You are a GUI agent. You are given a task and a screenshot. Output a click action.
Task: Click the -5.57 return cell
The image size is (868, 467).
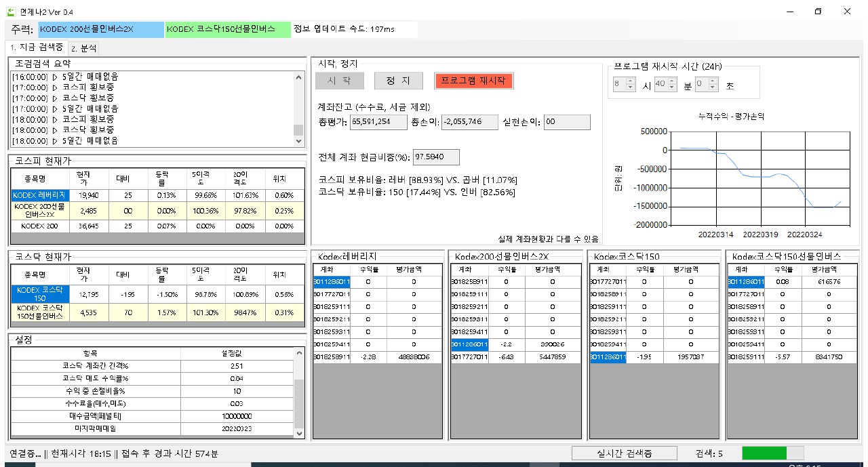783,356
